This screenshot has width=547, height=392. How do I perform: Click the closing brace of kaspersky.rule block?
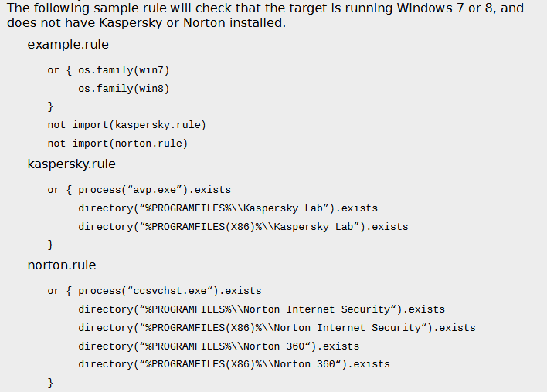coord(50,245)
